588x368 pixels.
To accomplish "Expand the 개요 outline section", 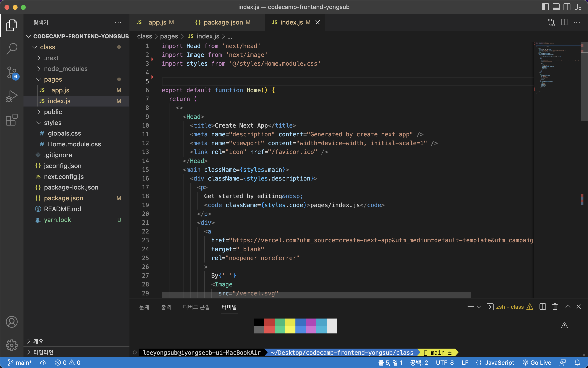I will click(76, 341).
